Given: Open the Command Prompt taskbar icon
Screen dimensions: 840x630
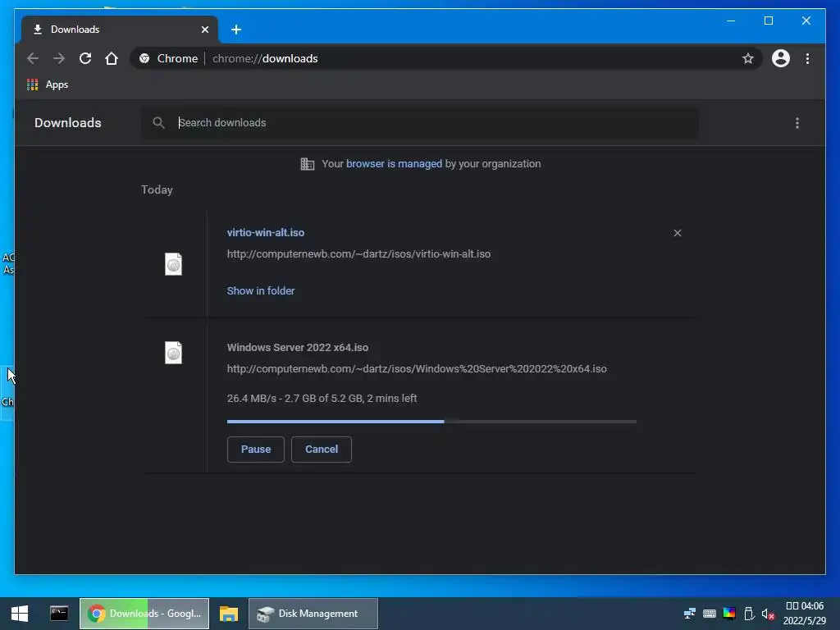Looking at the screenshot, I should tap(59, 614).
